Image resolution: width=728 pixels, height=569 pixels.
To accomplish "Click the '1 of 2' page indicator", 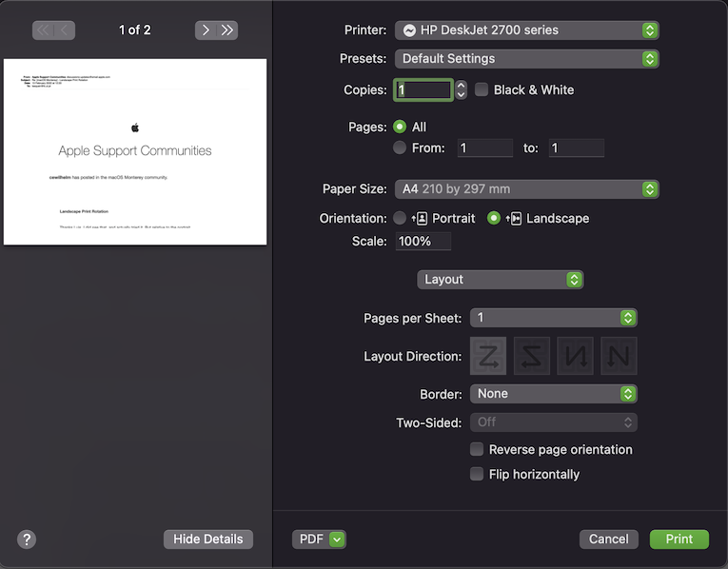I will [x=134, y=30].
